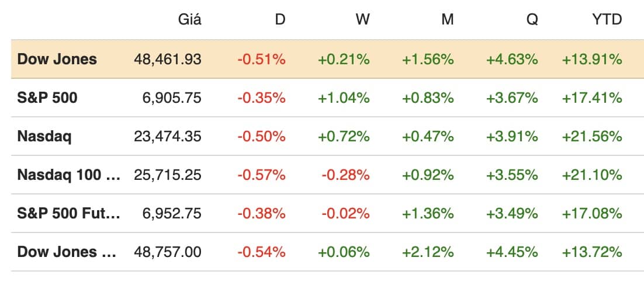The width and height of the screenshot is (644, 285).
Task: Select the price 48,757.00 in last row
Action: point(168,252)
